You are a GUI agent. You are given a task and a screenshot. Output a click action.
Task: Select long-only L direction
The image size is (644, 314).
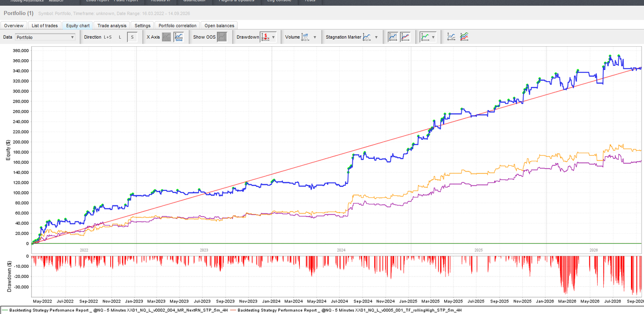[120, 37]
